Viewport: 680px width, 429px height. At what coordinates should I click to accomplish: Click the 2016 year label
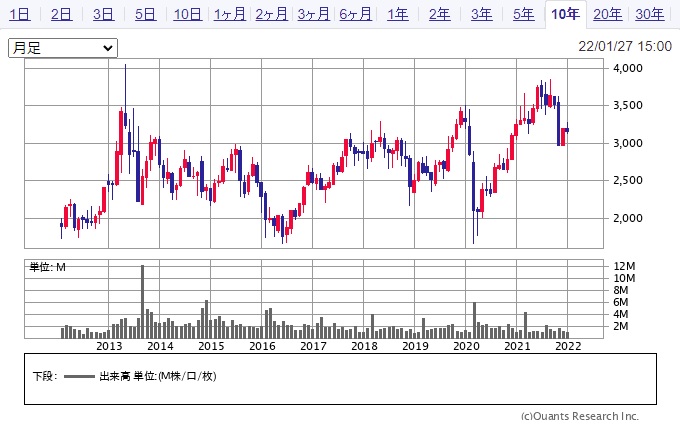(262, 346)
